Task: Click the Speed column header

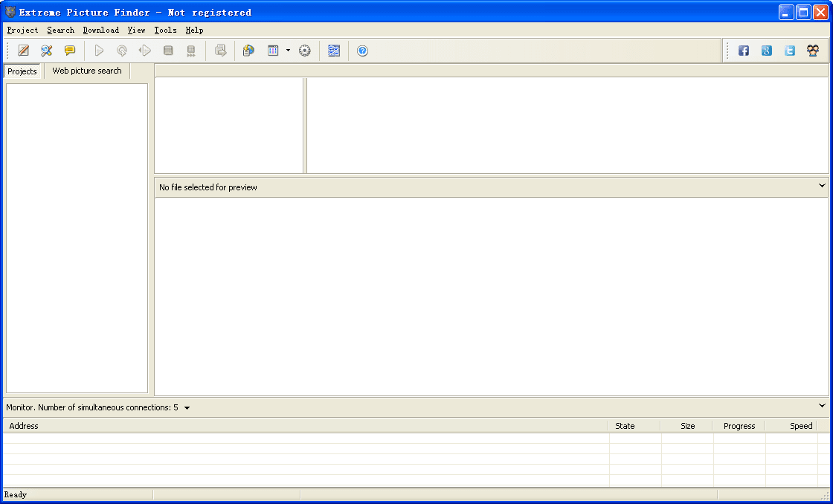Action: [x=791, y=426]
